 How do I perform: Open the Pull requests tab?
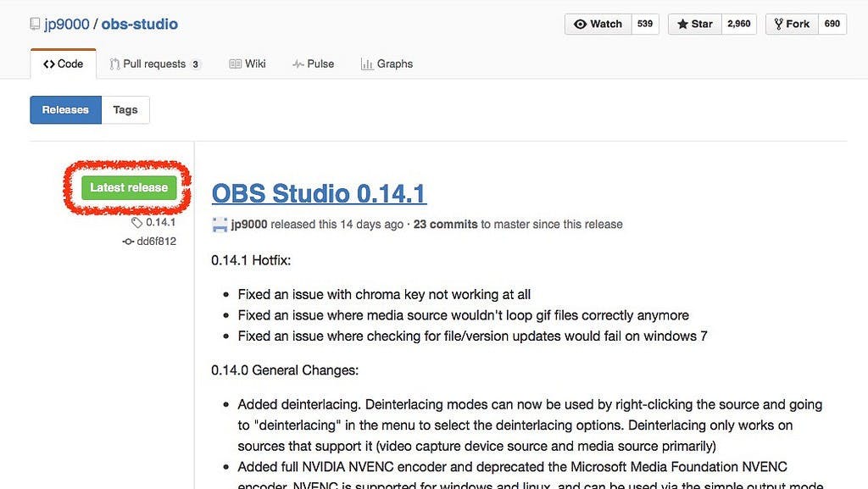click(154, 64)
